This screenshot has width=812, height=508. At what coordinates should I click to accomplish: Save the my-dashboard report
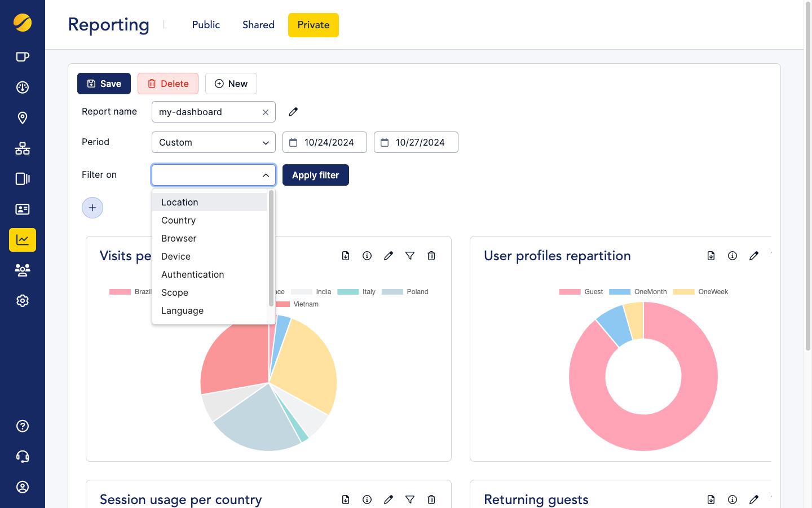[104, 83]
